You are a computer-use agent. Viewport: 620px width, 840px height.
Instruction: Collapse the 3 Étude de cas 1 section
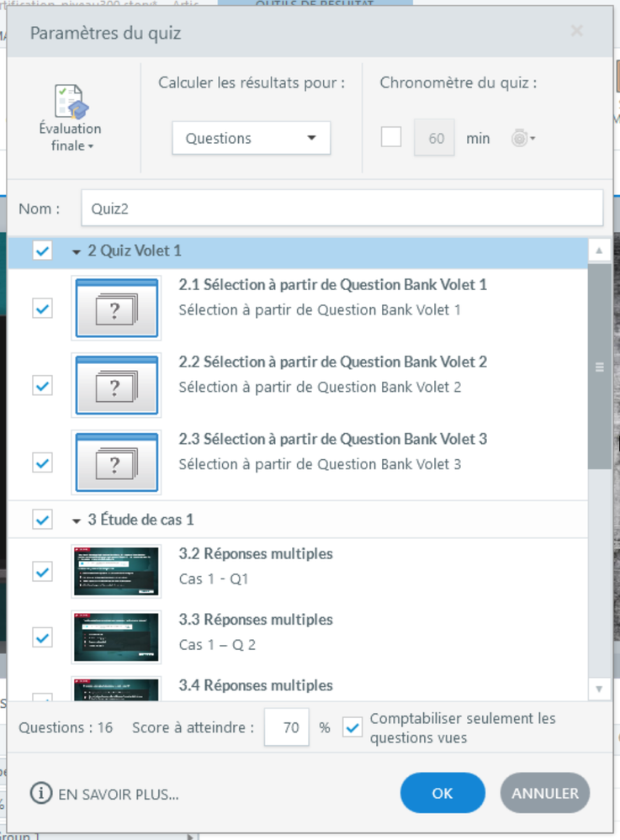pyautogui.click(x=76, y=520)
